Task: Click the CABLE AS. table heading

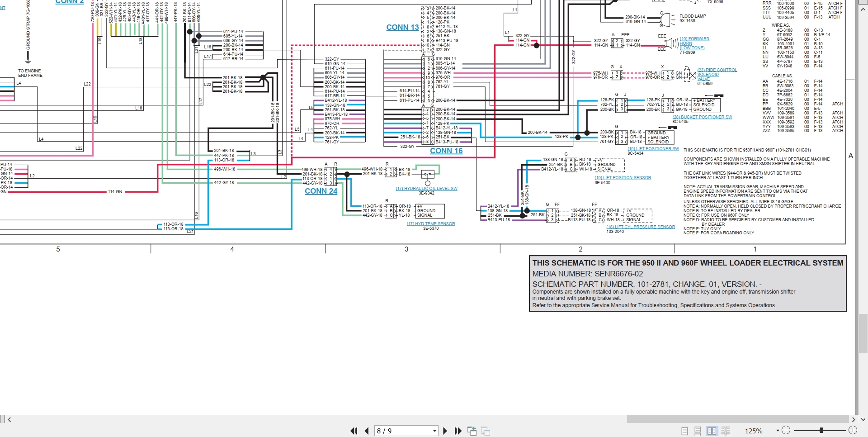Action: pos(782,76)
